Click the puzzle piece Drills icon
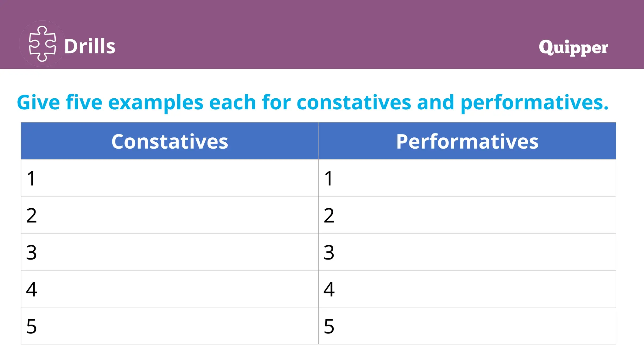This screenshot has height=362, width=644. tap(42, 44)
